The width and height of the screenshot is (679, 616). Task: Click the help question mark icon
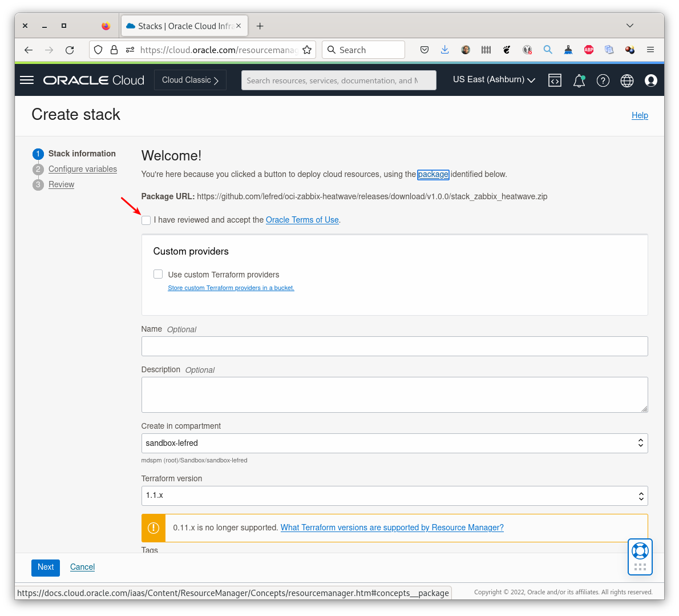603,80
